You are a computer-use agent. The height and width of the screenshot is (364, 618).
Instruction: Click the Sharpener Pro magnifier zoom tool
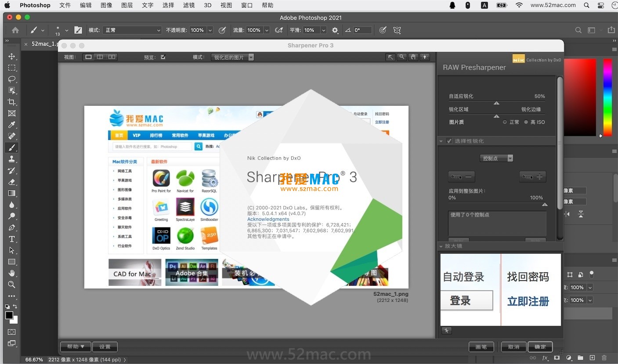(402, 57)
